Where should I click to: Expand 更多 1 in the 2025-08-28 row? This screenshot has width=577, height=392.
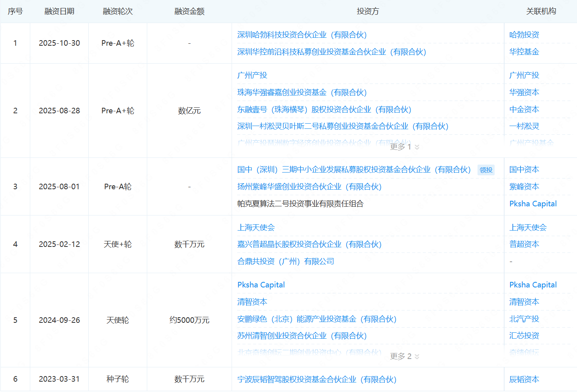pyautogui.click(x=404, y=147)
